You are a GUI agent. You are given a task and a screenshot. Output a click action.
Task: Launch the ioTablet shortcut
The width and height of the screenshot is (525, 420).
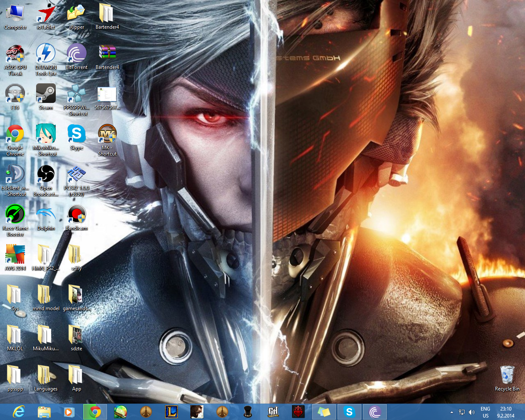46,16
